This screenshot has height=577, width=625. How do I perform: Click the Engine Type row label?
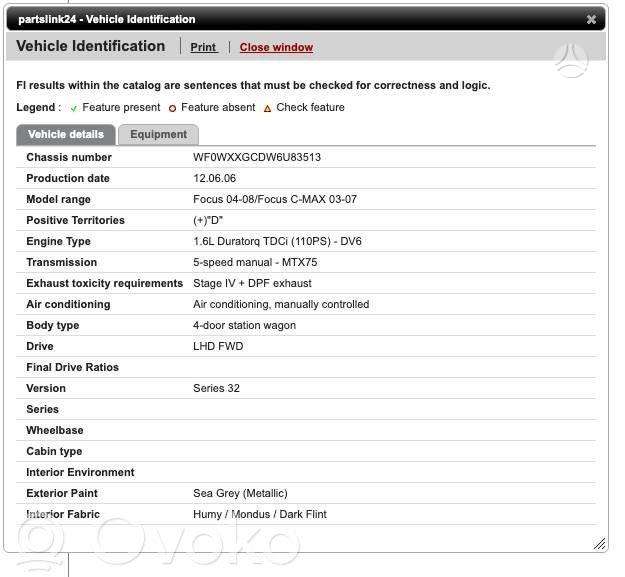[58, 241]
